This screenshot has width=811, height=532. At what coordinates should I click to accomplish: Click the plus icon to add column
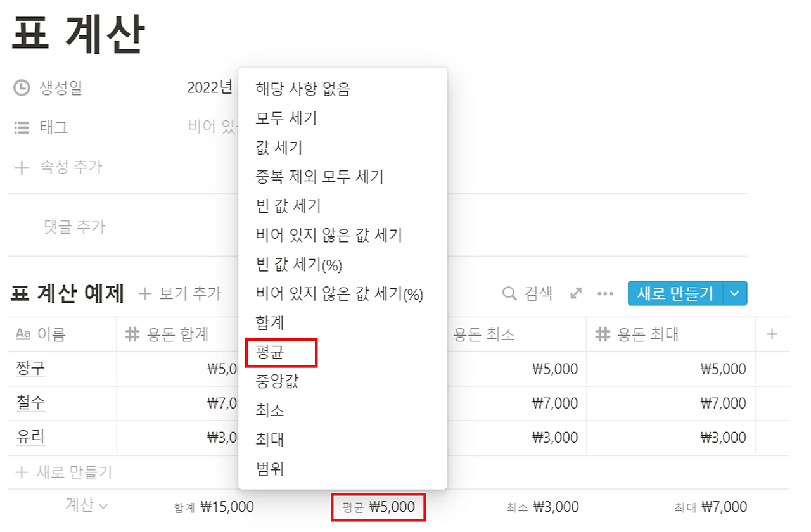[x=772, y=334]
